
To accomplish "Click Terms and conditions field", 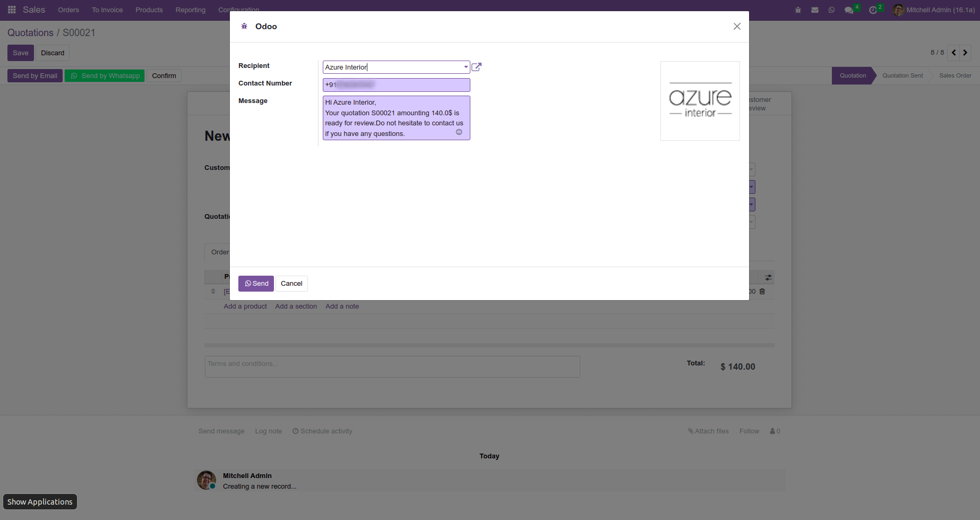I will coord(392,366).
